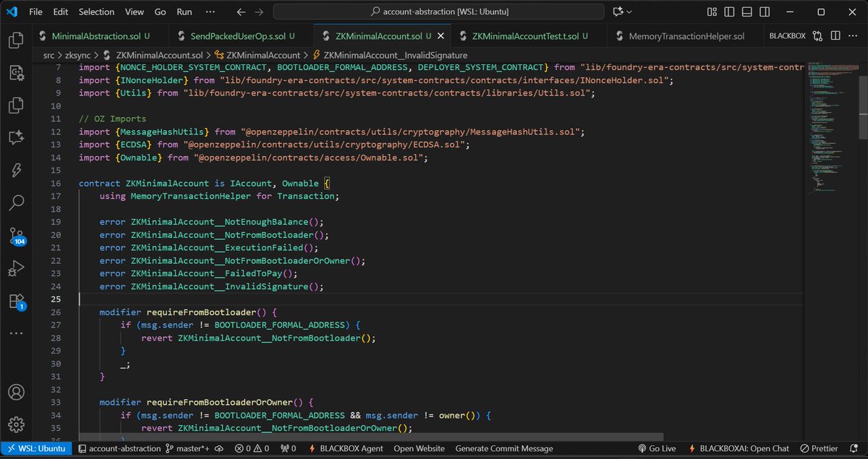Open title bar overflow menu ellipsis
Screen dimensions: 868x459
coord(210,12)
